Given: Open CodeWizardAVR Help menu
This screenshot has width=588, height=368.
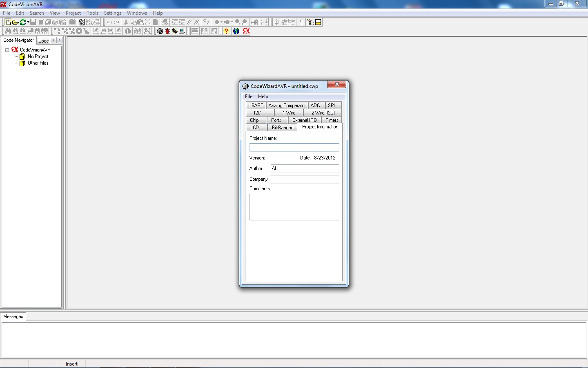Looking at the screenshot, I should pos(263,96).
